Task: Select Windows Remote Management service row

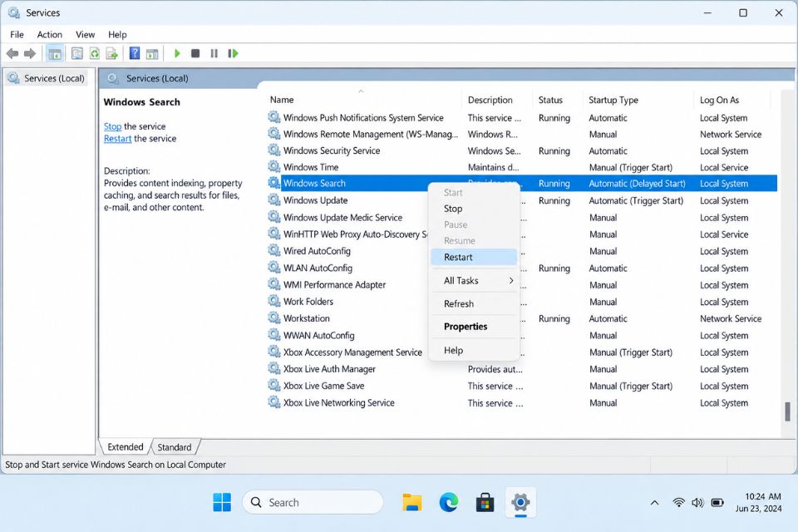Action: click(x=522, y=135)
